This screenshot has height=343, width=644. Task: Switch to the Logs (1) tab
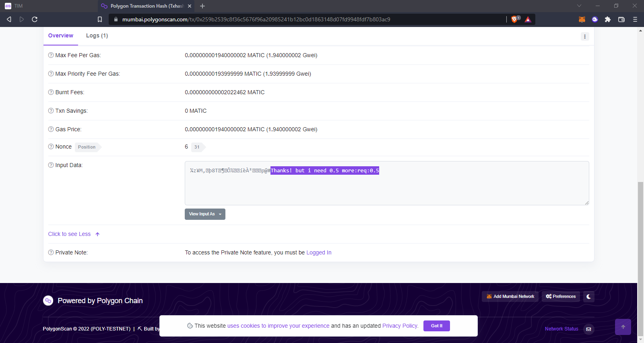tap(97, 35)
